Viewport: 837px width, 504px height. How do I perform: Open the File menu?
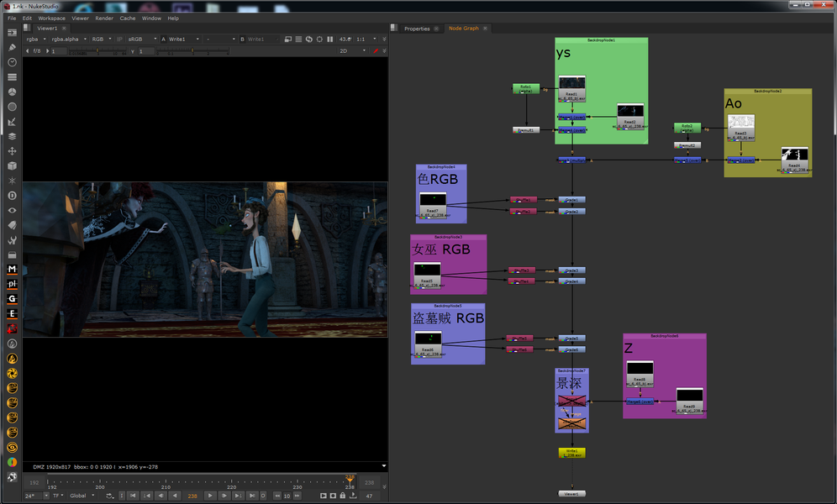[12, 18]
